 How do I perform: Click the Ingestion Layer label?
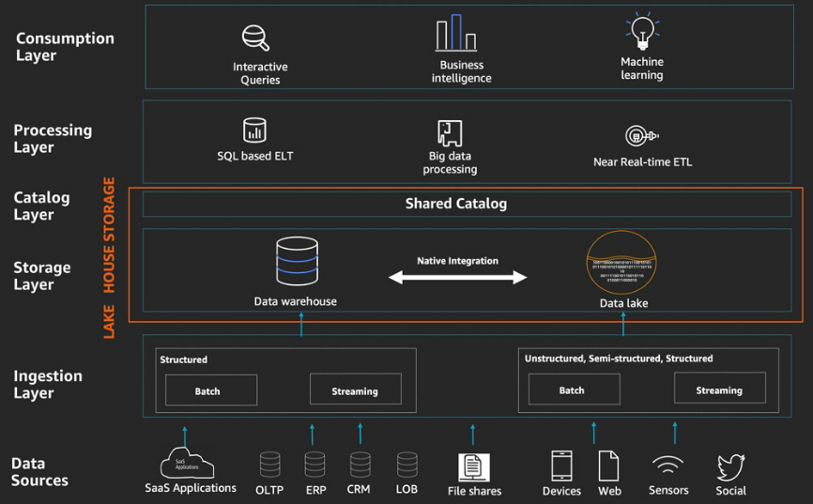[48, 384]
